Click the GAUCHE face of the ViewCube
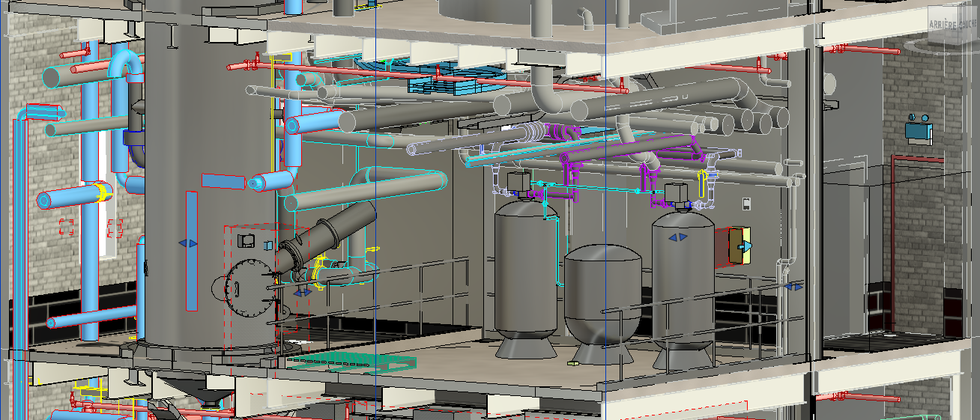This screenshot has height=420, width=980. tap(968, 24)
